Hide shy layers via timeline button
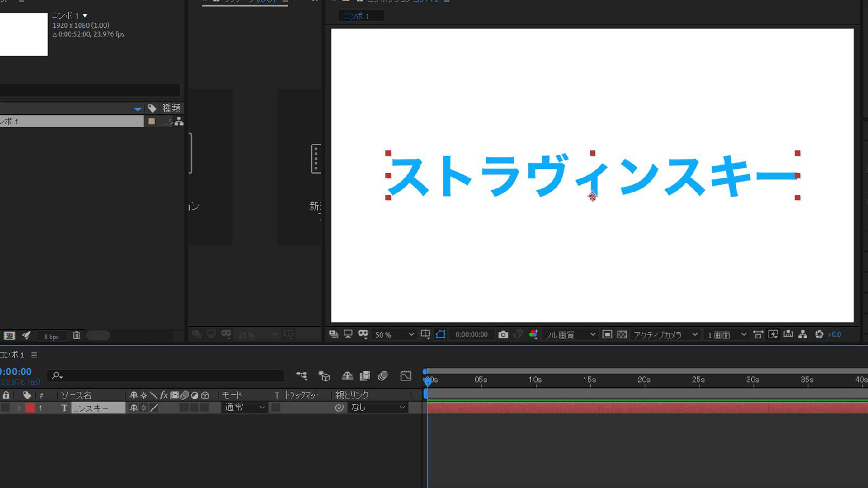This screenshot has height=488, width=868. (347, 375)
